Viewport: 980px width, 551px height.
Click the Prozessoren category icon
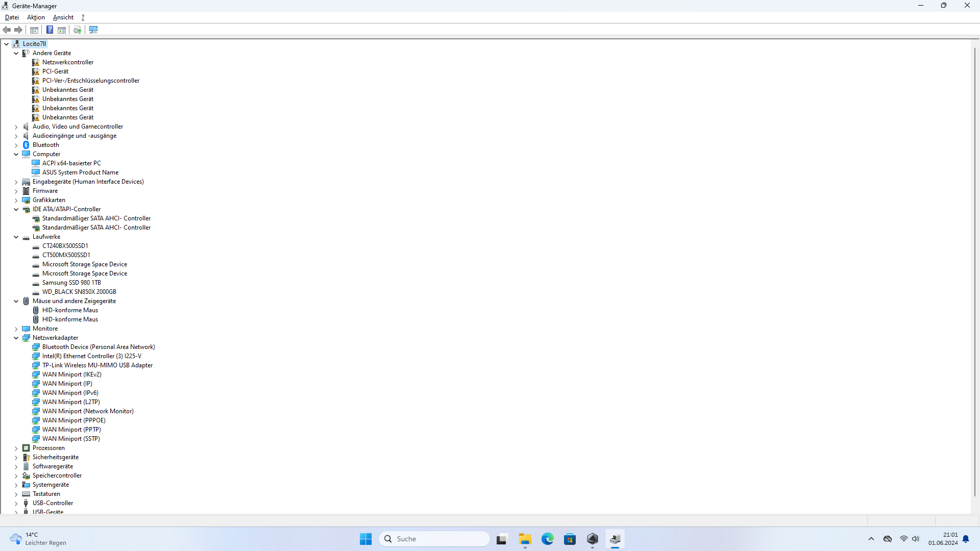[26, 448]
